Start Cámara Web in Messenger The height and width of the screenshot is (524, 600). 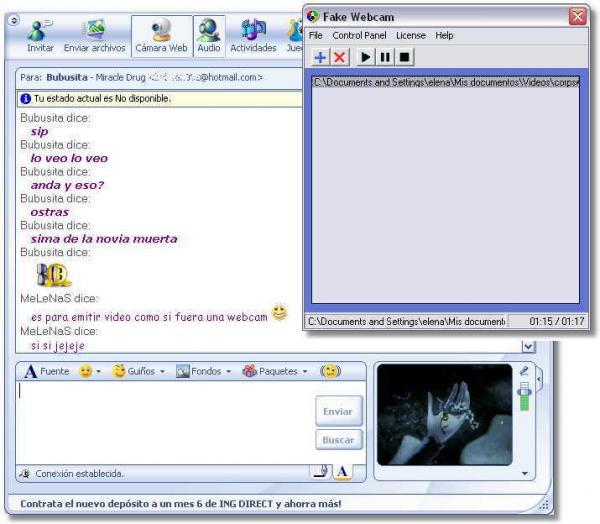(x=161, y=36)
